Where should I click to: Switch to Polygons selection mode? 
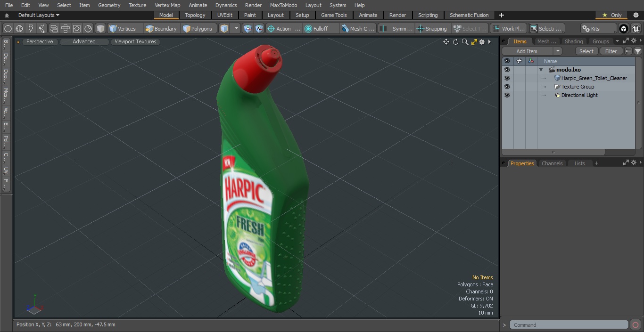tap(198, 29)
